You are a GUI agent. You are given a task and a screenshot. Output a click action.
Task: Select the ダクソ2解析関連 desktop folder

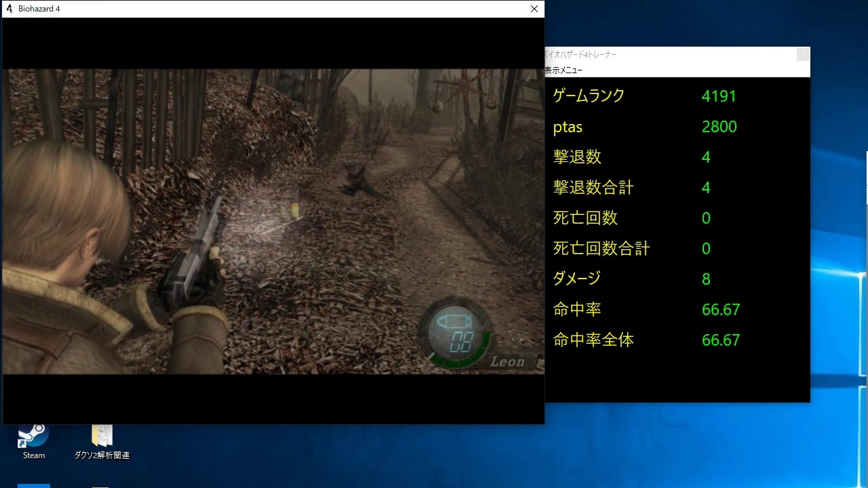(x=102, y=441)
